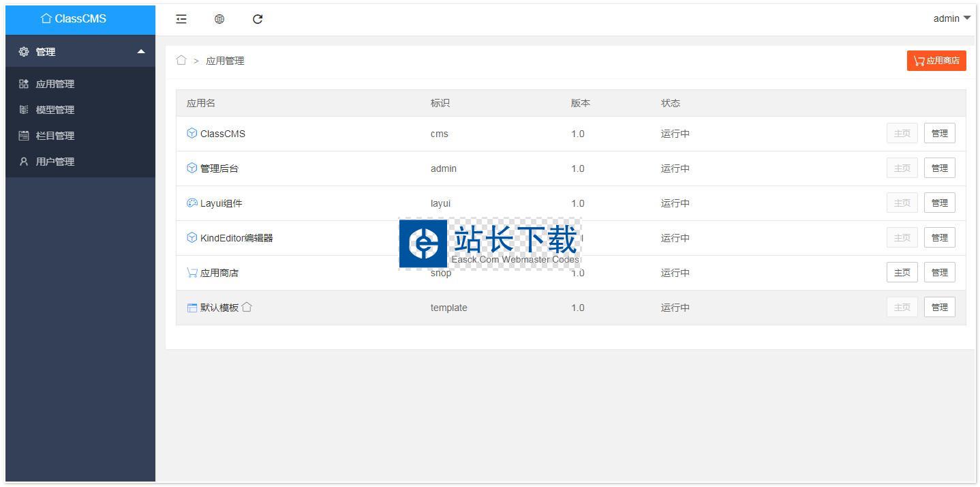This screenshot has width=980, height=487.
Task: Go to 模型管理 in the sidebar
Action: (55, 110)
